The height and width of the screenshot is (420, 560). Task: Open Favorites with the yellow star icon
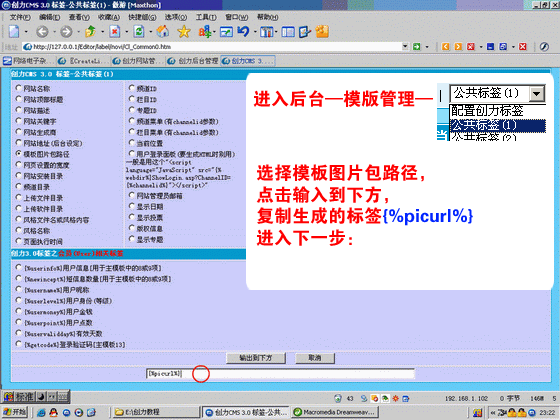pos(184,32)
